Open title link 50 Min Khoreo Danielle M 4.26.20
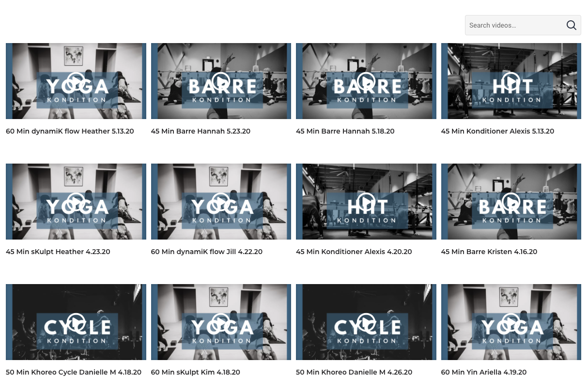The image size is (588, 392). (354, 372)
